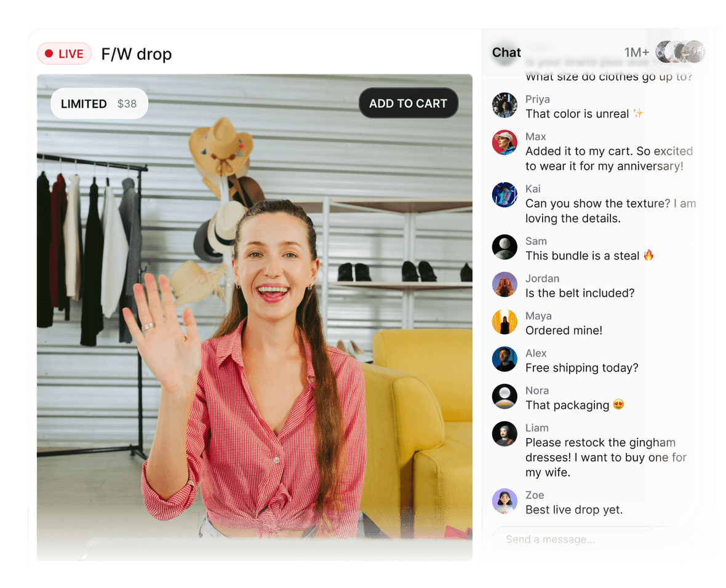Click message "Added it to my cart"
This screenshot has width=726, height=588.
(x=609, y=159)
